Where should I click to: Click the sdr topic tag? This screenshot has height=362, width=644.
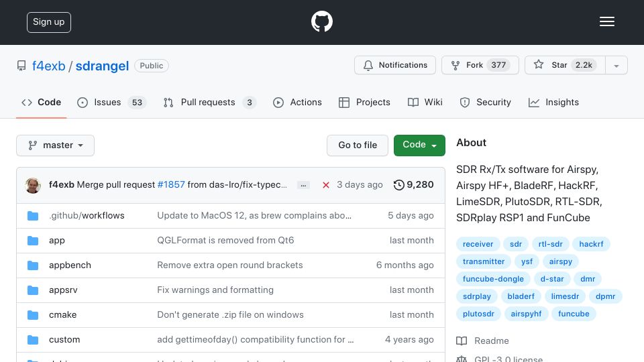(516, 244)
